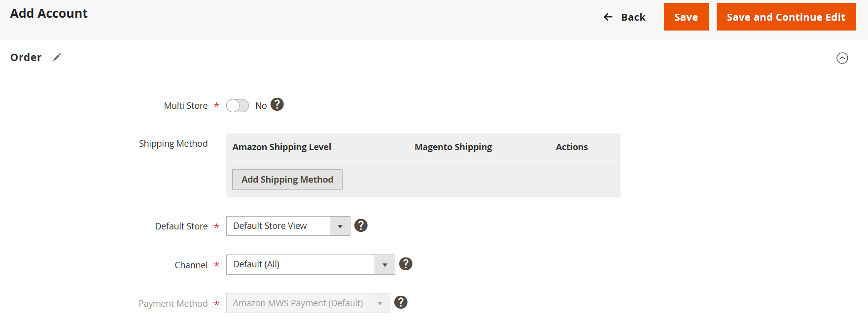Click the Order section title

click(26, 58)
